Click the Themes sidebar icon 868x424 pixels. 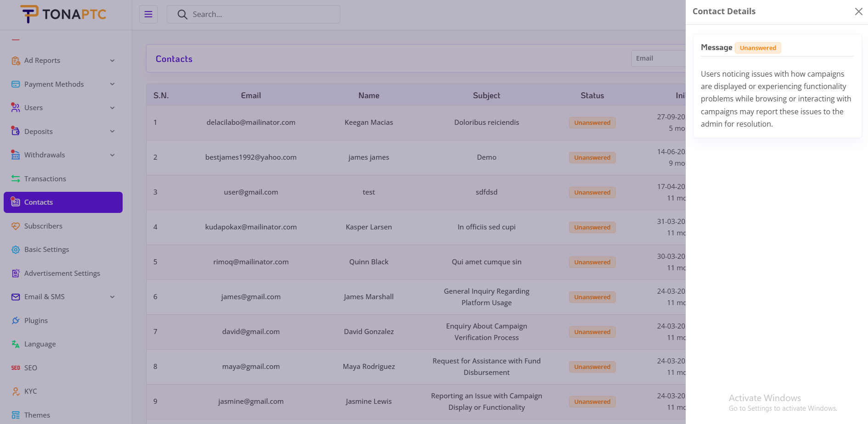click(x=16, y=415)
